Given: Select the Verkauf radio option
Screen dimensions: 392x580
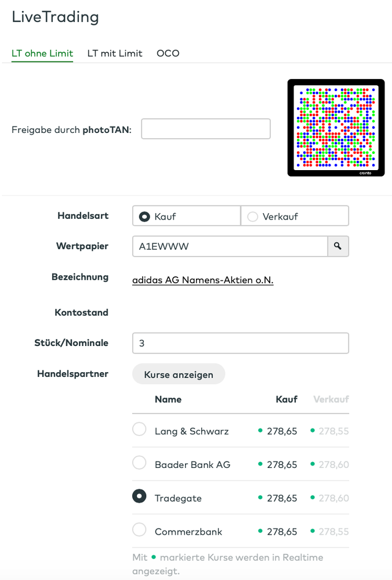Looking at the screenshot, I should (x=252, y=215).
